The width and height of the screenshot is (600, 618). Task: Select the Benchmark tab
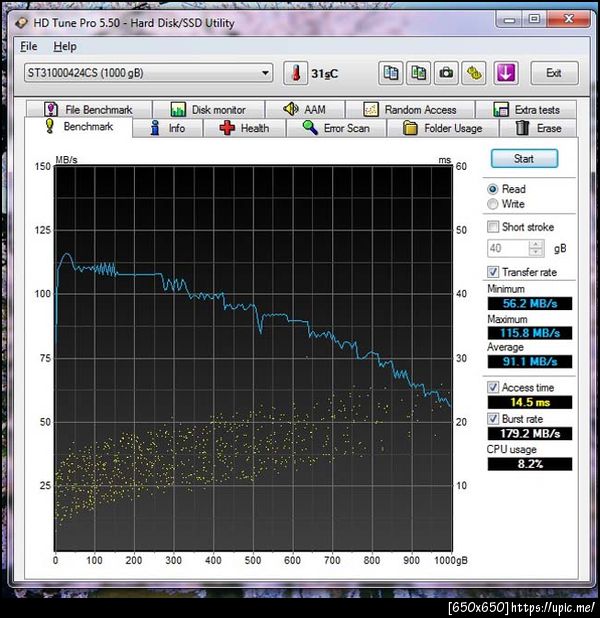78,127
